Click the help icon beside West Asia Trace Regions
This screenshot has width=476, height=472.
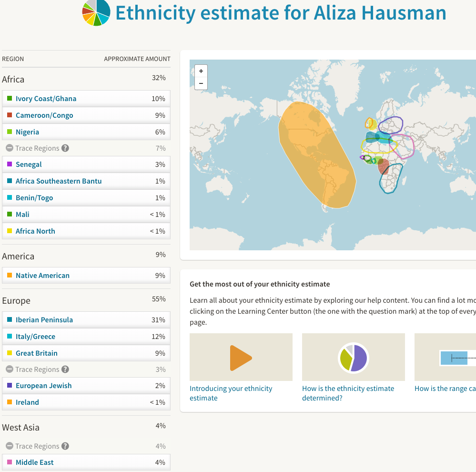[65, 446]
